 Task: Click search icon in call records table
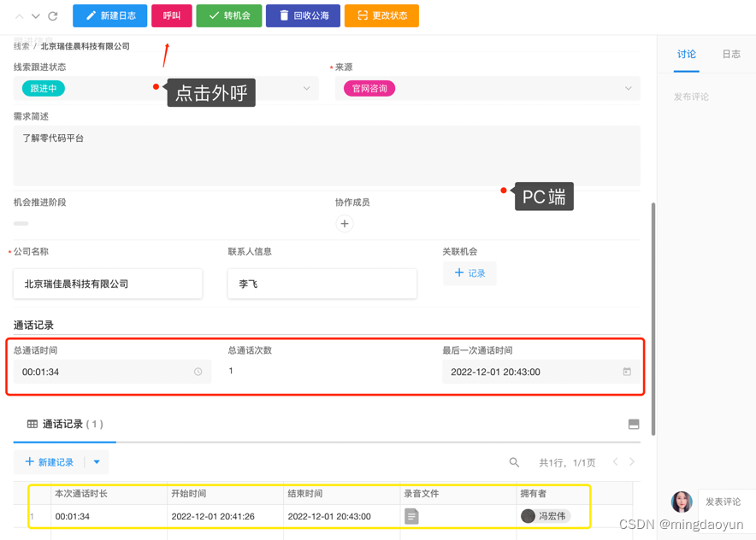coord(514,462)
